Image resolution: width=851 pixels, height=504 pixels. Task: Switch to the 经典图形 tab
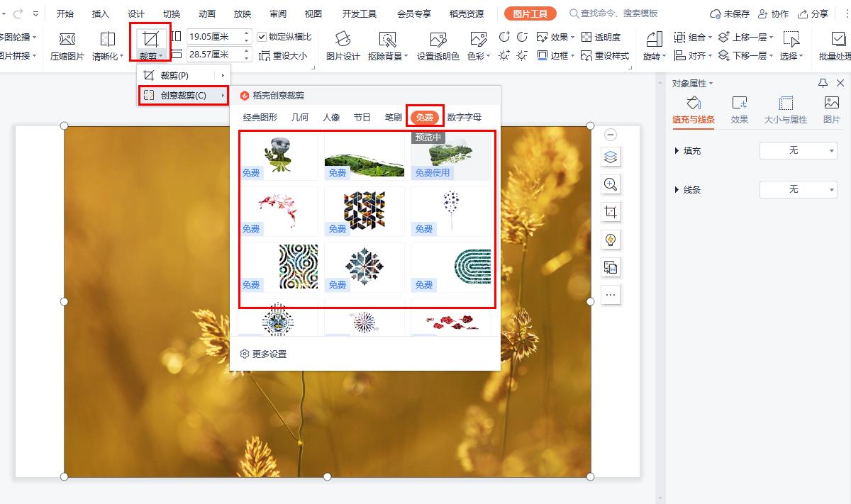(x=260, y=117)
